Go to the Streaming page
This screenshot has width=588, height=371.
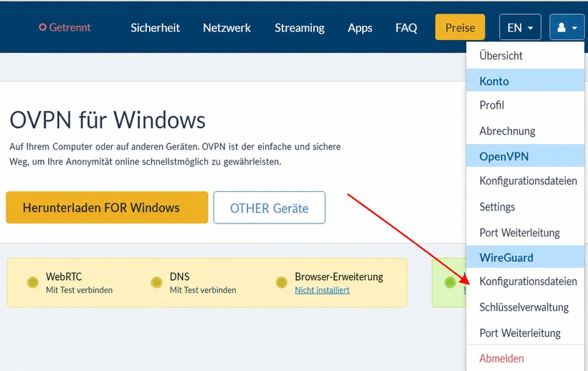[300, 28]
